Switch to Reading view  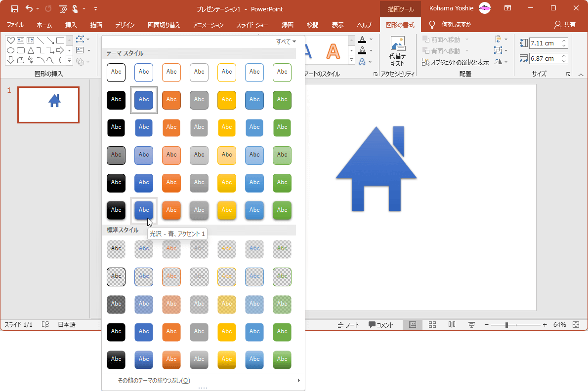452,325
